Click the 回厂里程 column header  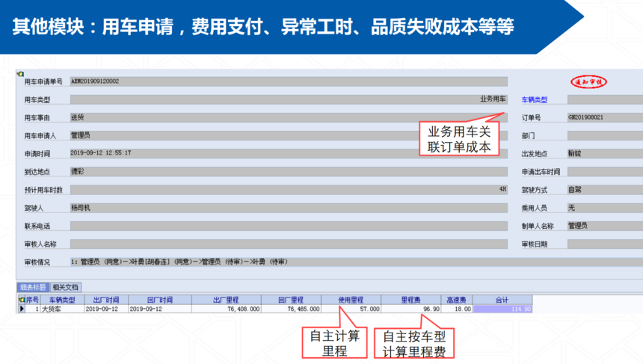point(291,300)
